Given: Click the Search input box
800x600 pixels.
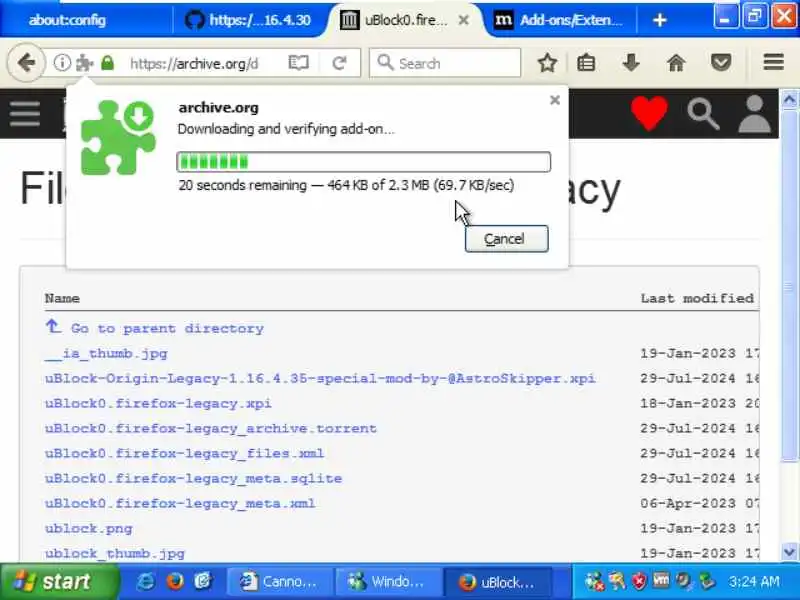Looking at the screenshot, I should tap(445, 63).
